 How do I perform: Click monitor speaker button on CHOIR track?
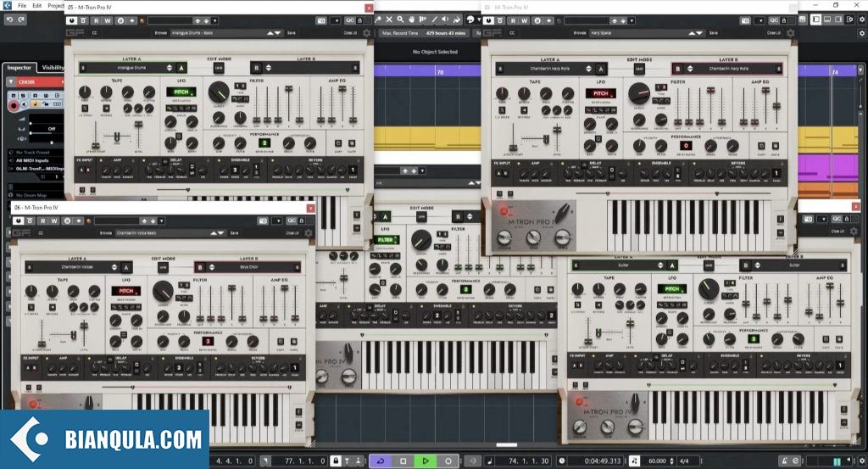25,104
